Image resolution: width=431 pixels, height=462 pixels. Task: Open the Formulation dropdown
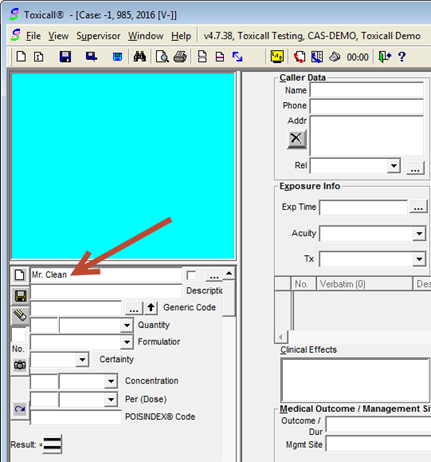[x=127, y=342]
